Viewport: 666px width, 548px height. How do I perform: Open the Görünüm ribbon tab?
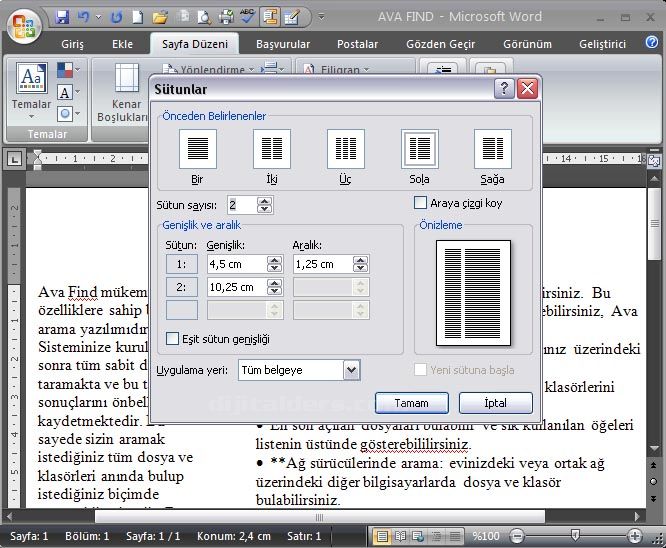pos(527,44)
